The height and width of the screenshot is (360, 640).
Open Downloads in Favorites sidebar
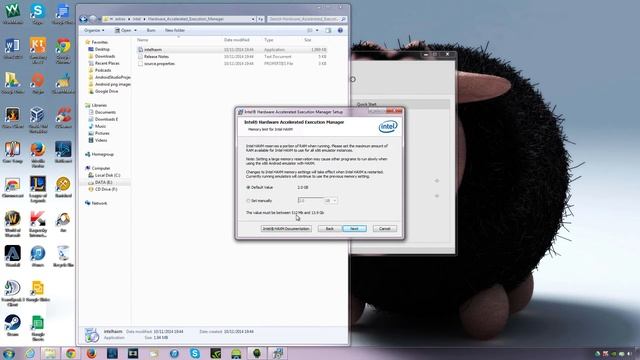104,56
